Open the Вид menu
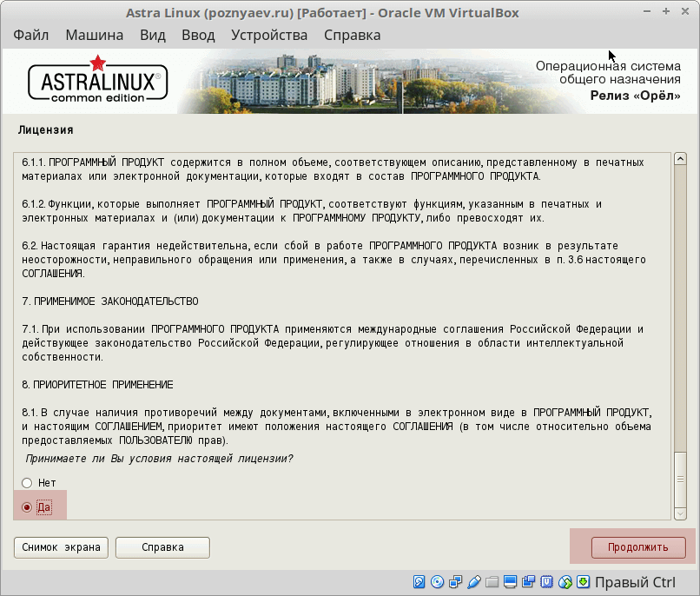Image resolution: width=700 pixels, height=596 pixels. tap(153, 35)
